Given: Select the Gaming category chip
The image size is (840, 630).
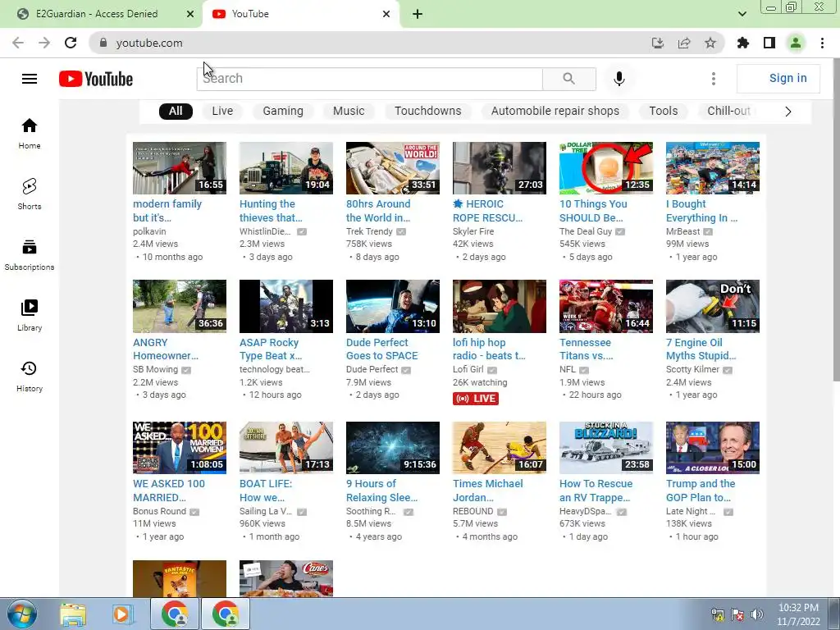Looking at the screenshot, I should [283, 111].
